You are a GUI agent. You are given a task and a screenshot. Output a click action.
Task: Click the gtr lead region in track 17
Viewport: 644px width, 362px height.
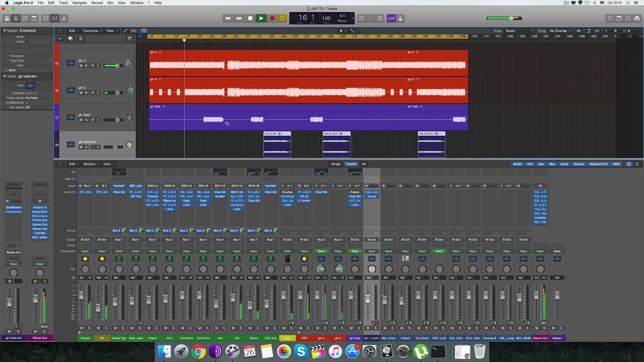[308, 117]
